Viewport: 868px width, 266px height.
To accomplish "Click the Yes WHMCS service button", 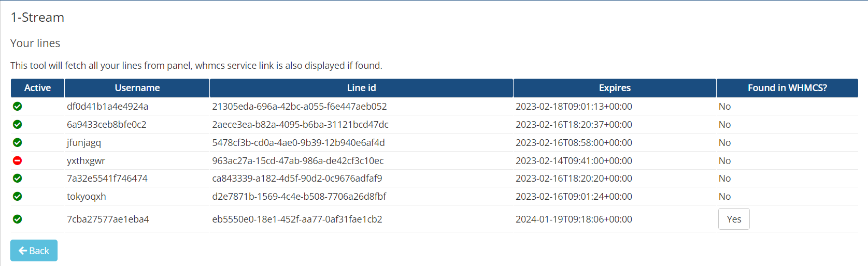I will coord(734,219).
